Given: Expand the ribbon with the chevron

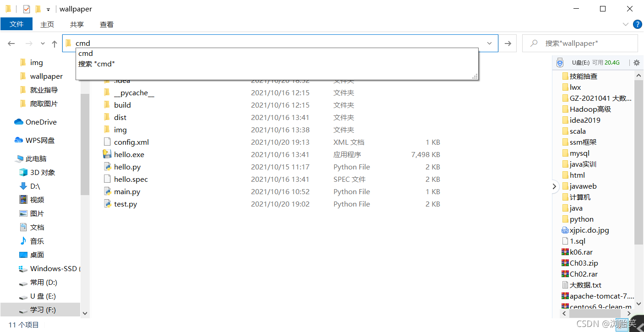Looking at the screenshot, I should click(x=626, y=24).
